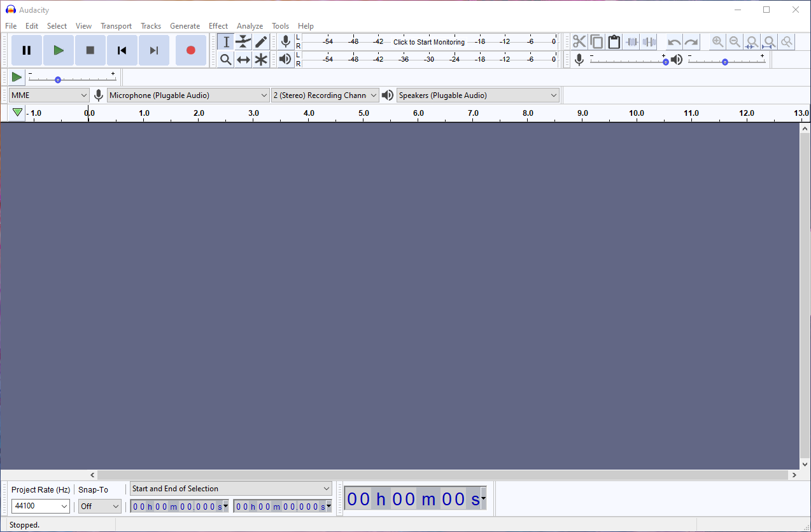Open selection start time format arrow

coord(225,507)
